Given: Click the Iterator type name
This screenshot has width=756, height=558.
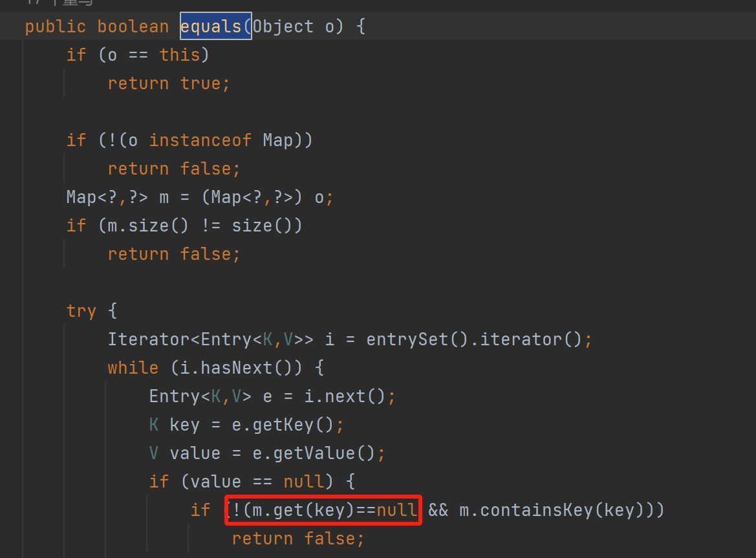Looking at the screenshot, I should [149, 339].
